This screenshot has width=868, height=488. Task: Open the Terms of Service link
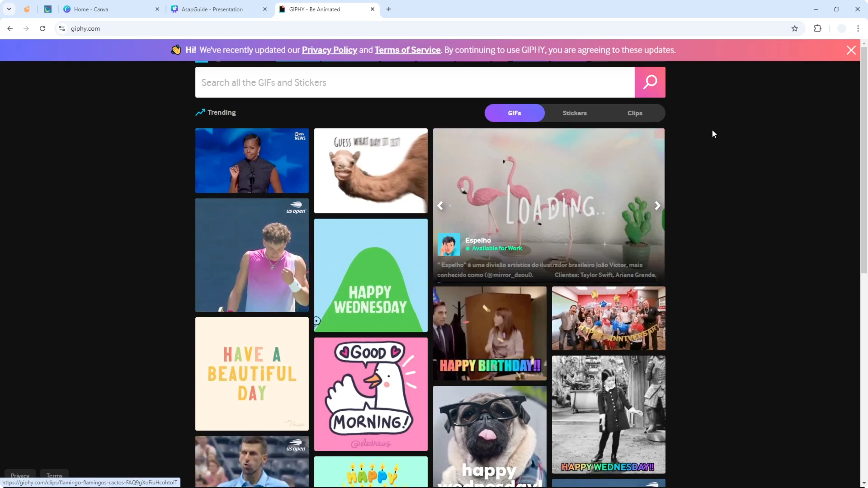[407, 50]
